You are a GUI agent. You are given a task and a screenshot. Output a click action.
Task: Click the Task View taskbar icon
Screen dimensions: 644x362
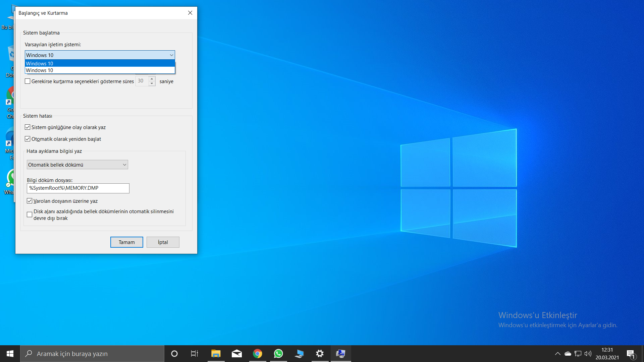click(195, 354)
